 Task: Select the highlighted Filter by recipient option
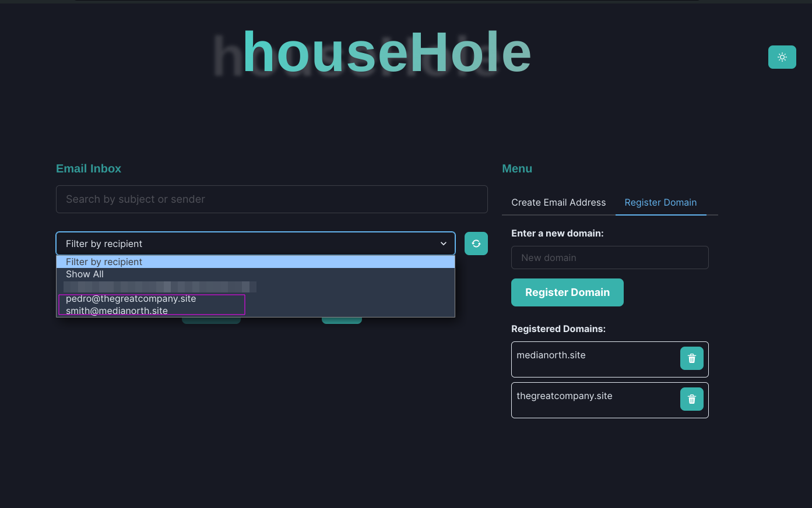coord(255,262)
